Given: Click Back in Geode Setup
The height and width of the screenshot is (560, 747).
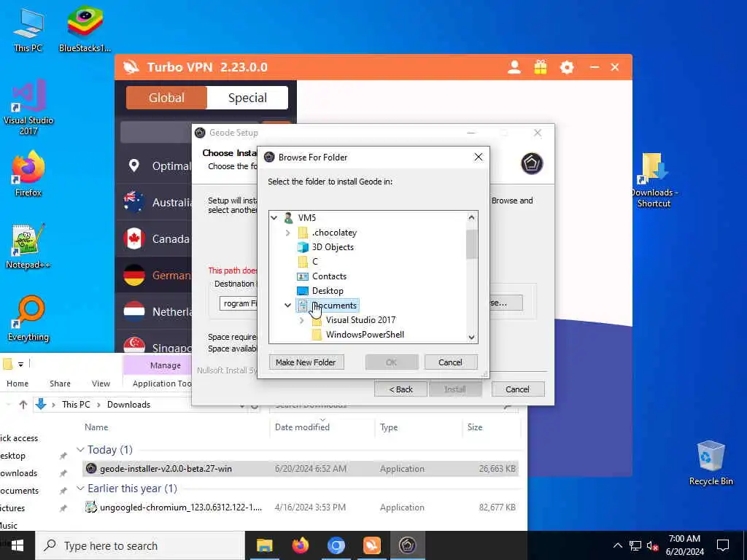Looking at the screenshot, I should coord(401,389).
